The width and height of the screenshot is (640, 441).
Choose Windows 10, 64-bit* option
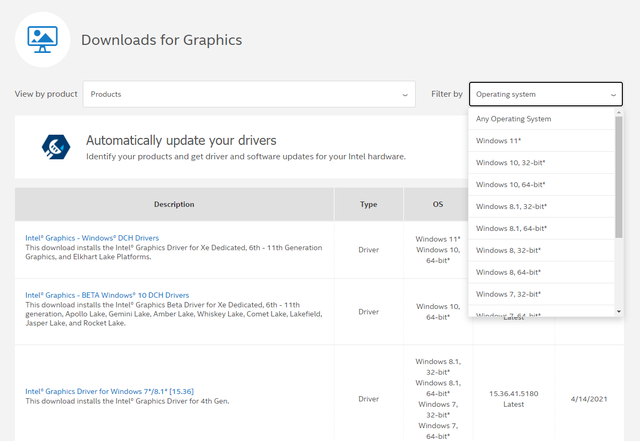[x=510, y=184]
